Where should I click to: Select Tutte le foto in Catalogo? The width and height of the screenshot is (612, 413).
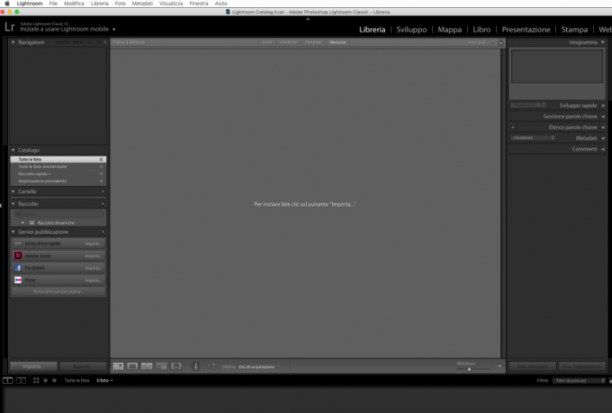58,159
